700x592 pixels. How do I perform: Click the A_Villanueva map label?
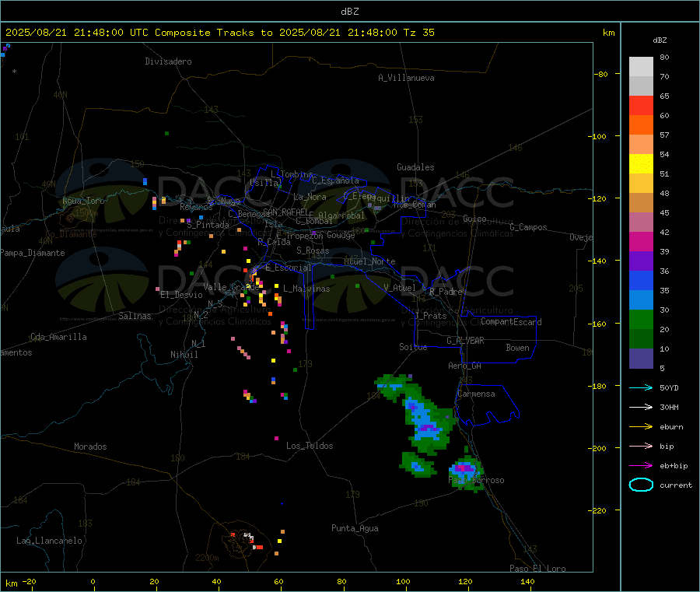(406, 78)
